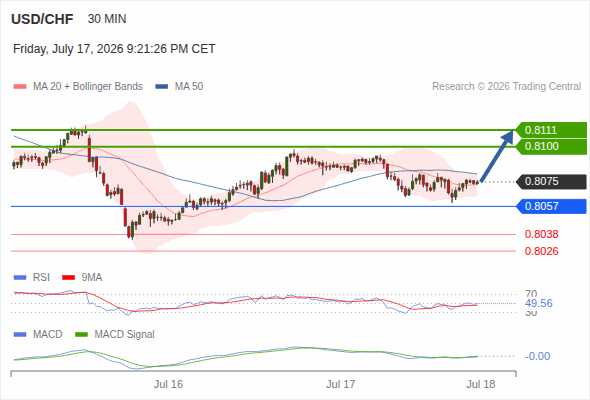Click the red 0.8026 support value
590x400 pixels.
pos(541,251)
